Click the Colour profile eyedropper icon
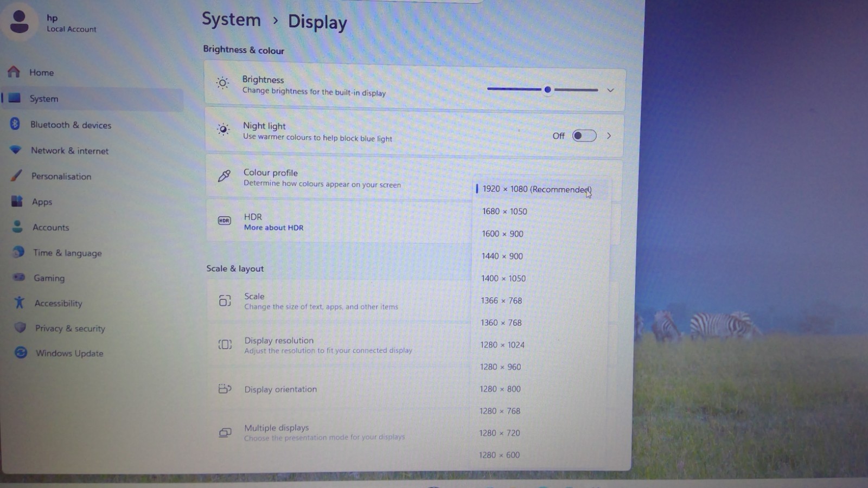This screenshot has width=868, height=488. [x=224, y=176]
